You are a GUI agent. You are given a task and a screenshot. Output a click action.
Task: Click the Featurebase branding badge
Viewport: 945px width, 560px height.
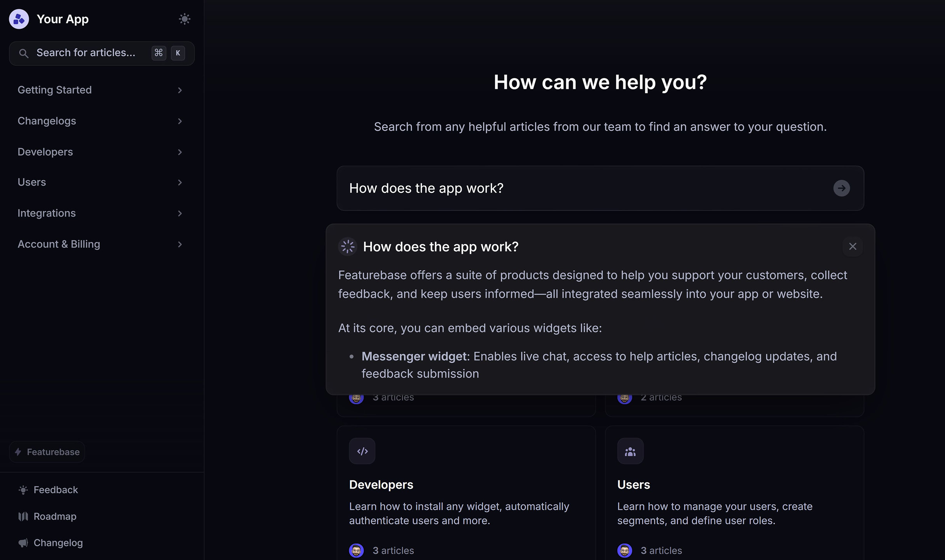click(x=47, y=452)
